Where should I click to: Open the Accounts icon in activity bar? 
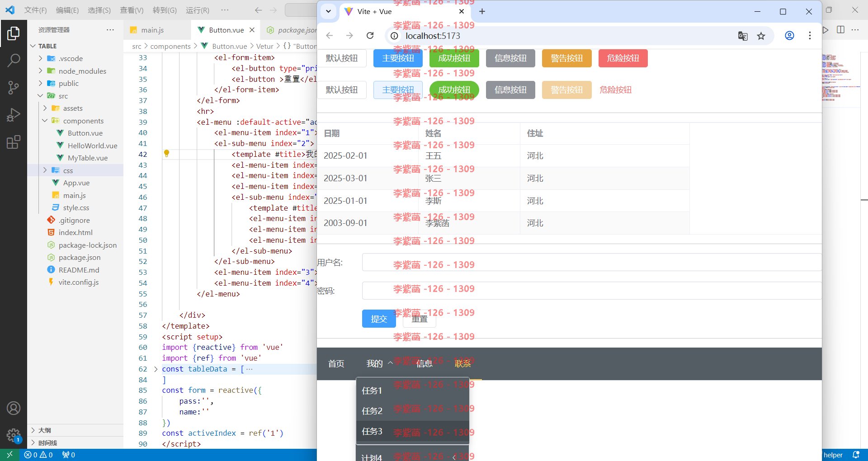tap(14, 408)
